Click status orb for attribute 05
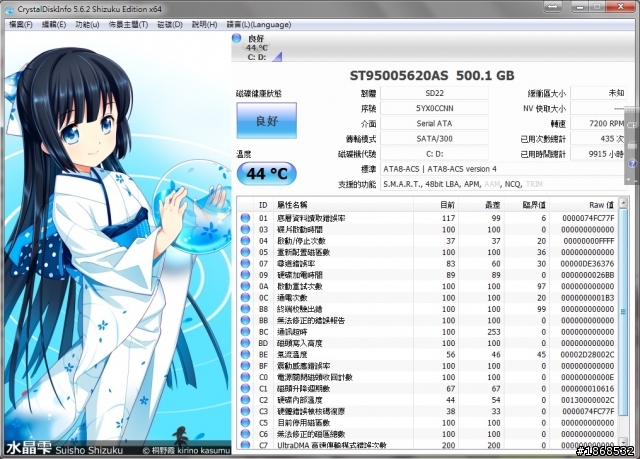This screenshot has width=640, height=459. point(245,252)
